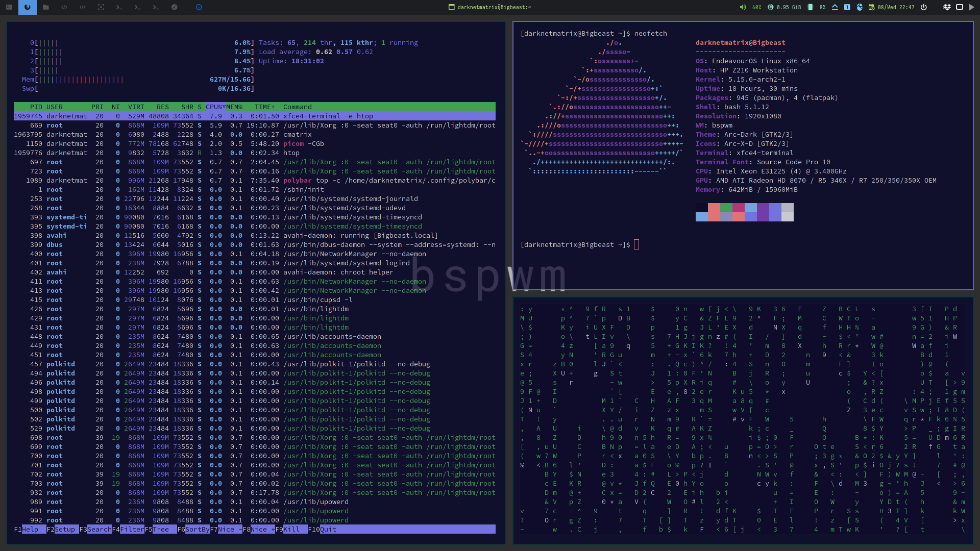Select the terminal prompt icon beside the music icon
Viewport: 980px width, 551px height.
156,7
